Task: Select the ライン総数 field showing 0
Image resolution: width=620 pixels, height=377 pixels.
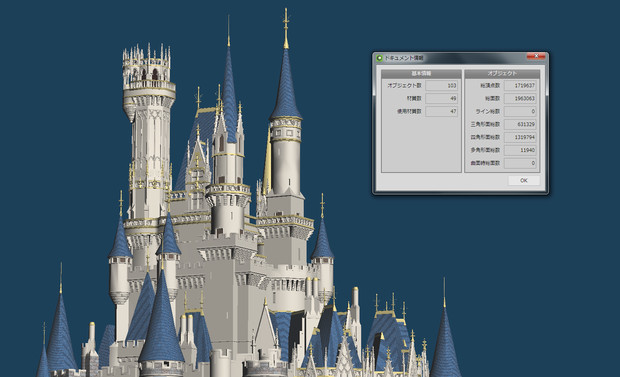Action: coord(520,112)
